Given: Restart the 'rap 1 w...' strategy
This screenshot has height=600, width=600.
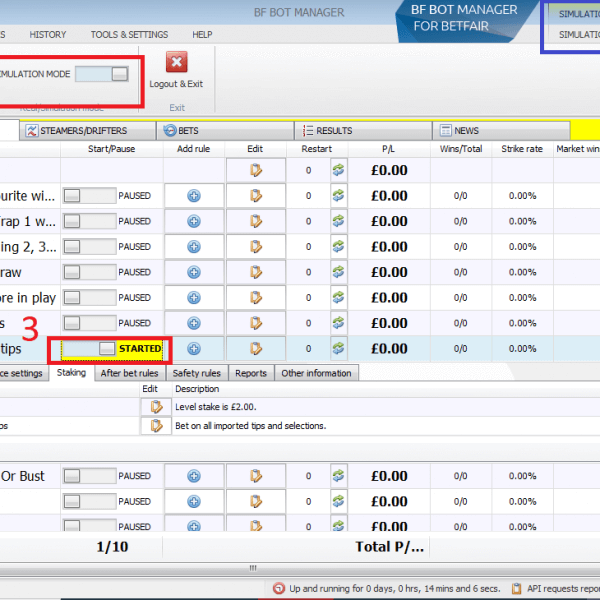Looking at the screenshot, I should click(x=339, y=221).
